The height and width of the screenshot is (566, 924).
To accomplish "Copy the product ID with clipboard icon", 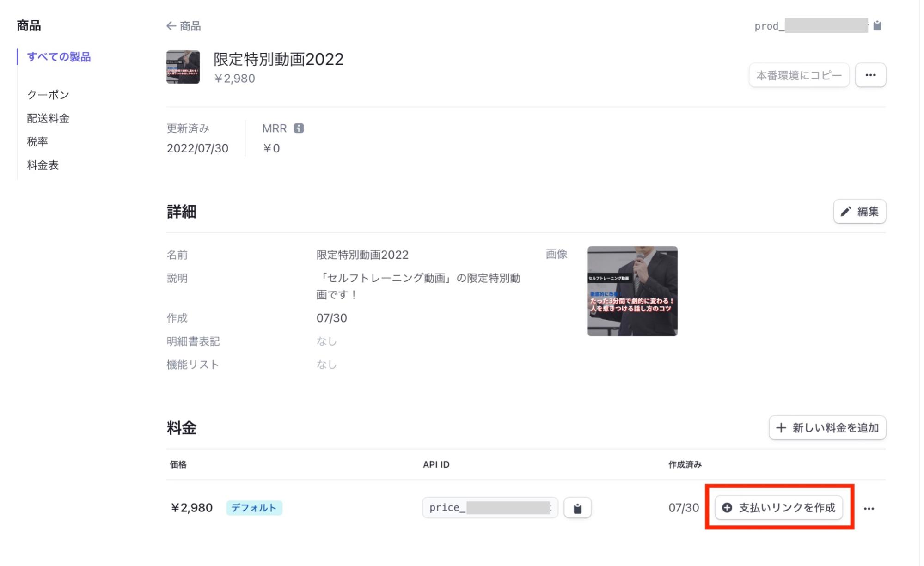I will tap(877, 26).
